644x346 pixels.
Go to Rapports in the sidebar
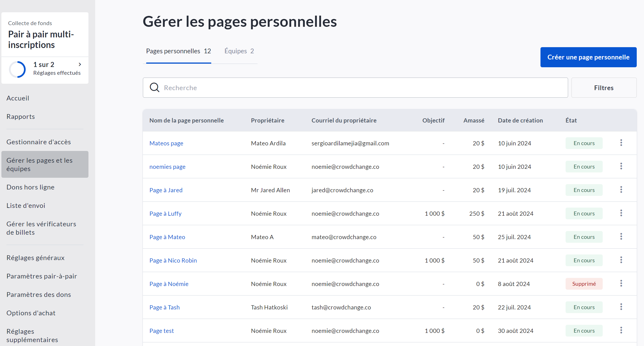click(x=21, y=117)
